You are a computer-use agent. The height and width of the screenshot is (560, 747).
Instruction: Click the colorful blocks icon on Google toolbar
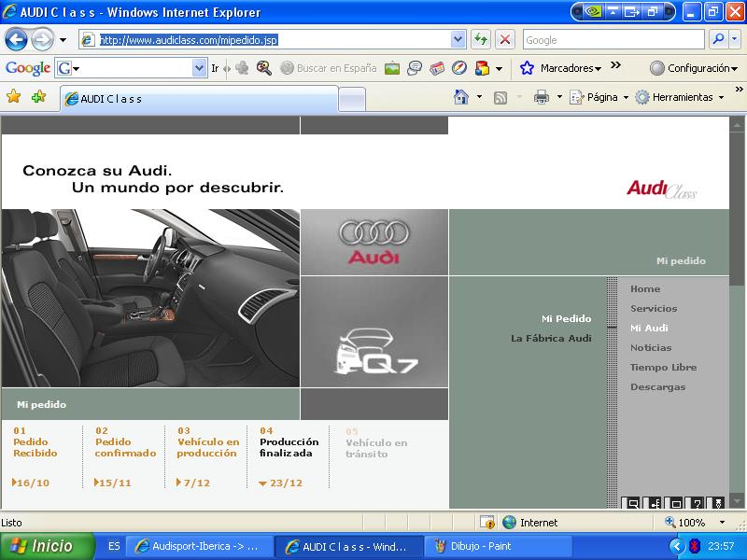pyautogui.click(x=482, y=68)
